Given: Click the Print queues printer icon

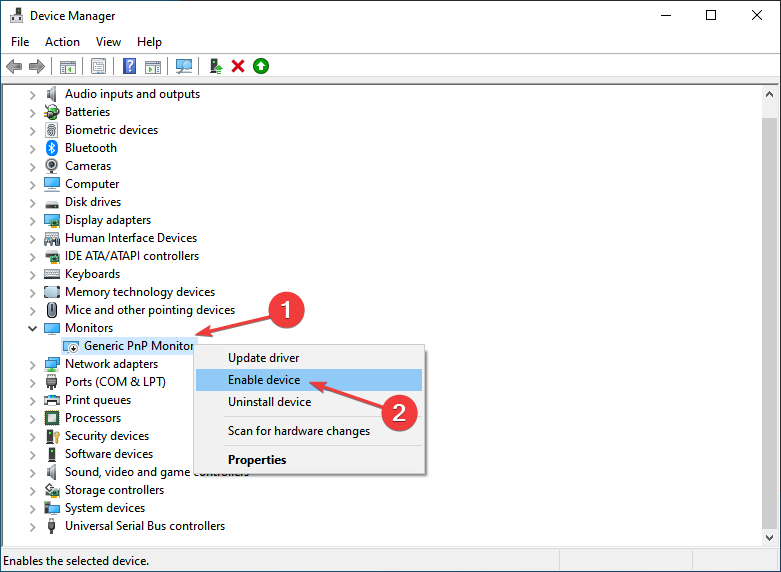Looking at the screenshot, I should click(x=52, y=400).
